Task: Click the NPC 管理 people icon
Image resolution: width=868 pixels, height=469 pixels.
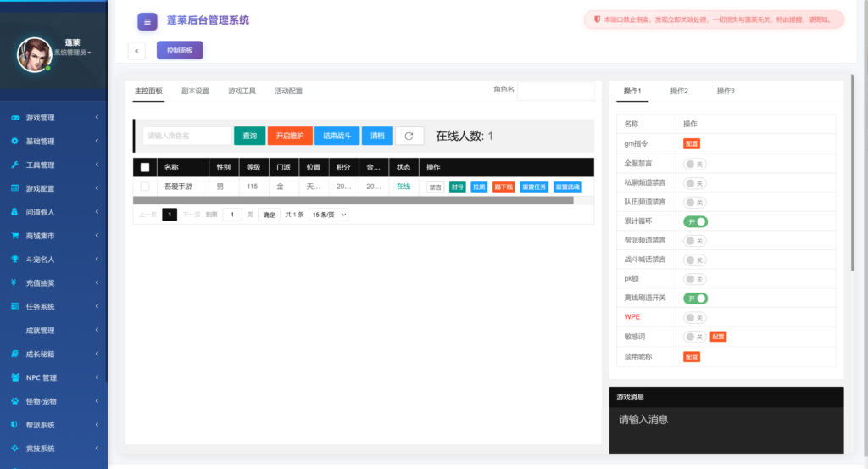Action: point(15,377)
